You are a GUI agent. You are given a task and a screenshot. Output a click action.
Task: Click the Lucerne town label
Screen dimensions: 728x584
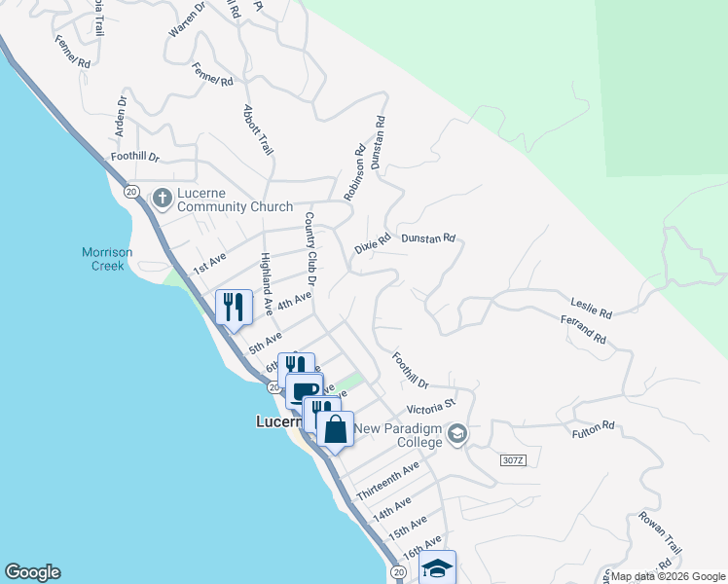tap(279, 422)
